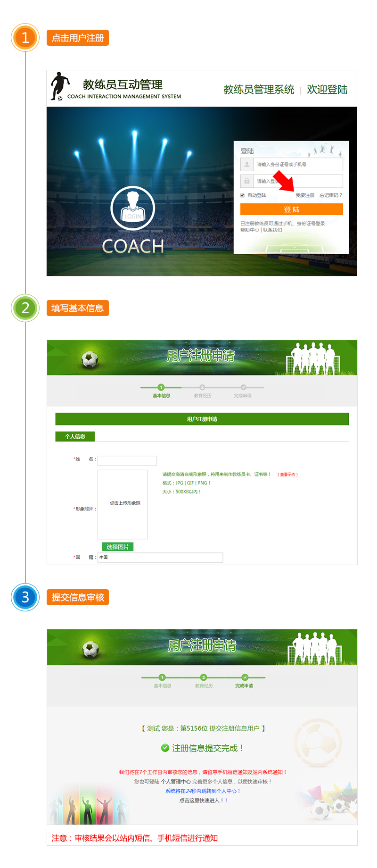Click the user icon in ID field
Screen dimensions: 377x868
(x=246, y=165)
